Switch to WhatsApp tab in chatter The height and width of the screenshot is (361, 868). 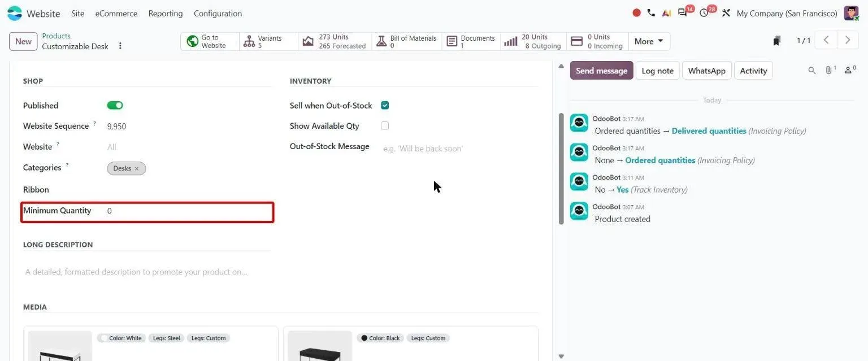(x=706, y=71)
